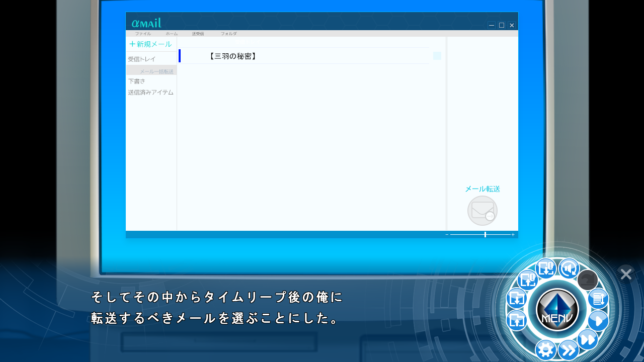Close the αMail window
The image size is (644, 362).
click(512, 25)
